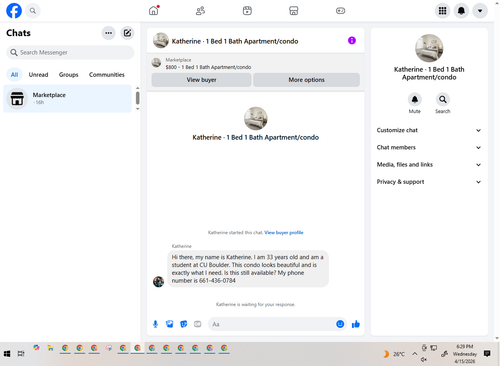Show hidden system tray icons chevron
Screen dimensions: 500x366
(414, 354)
